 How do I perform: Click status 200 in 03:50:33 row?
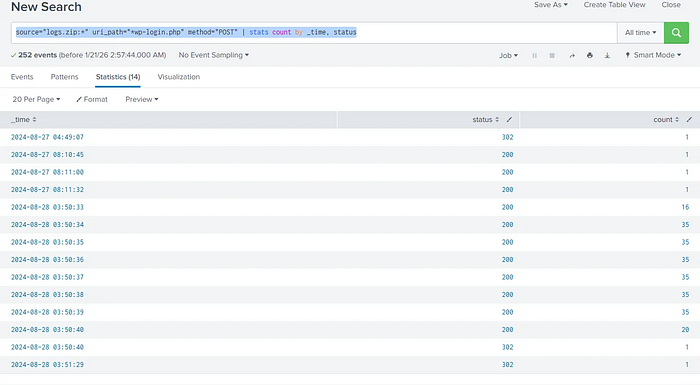click(508, 207)
